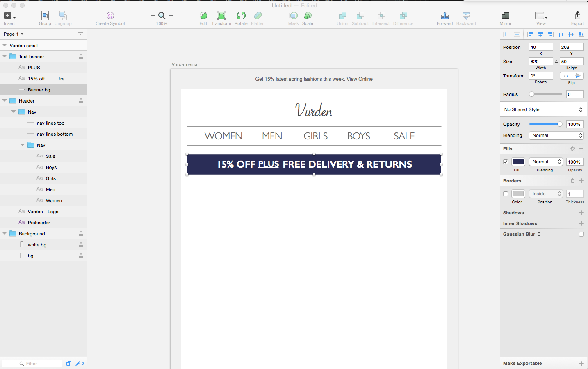Open the No Shared Style dropdown

pyautogui.click(x=543, y=109)
